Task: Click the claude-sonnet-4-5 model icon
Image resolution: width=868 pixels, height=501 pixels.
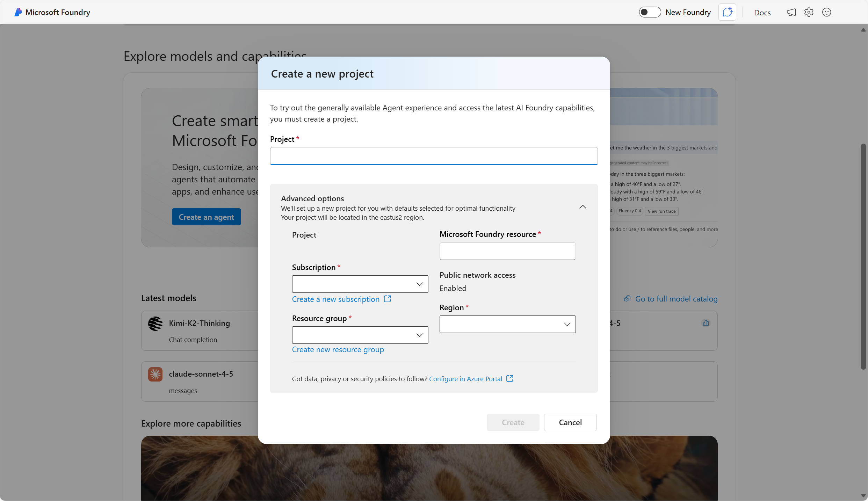Action: [155, 374]
